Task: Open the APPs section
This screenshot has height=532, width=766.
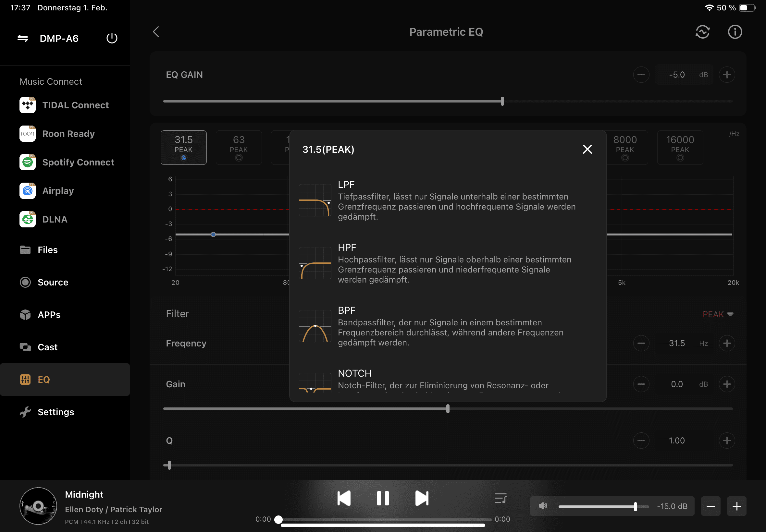Action: pyautogui.click(x=65, y=315)
